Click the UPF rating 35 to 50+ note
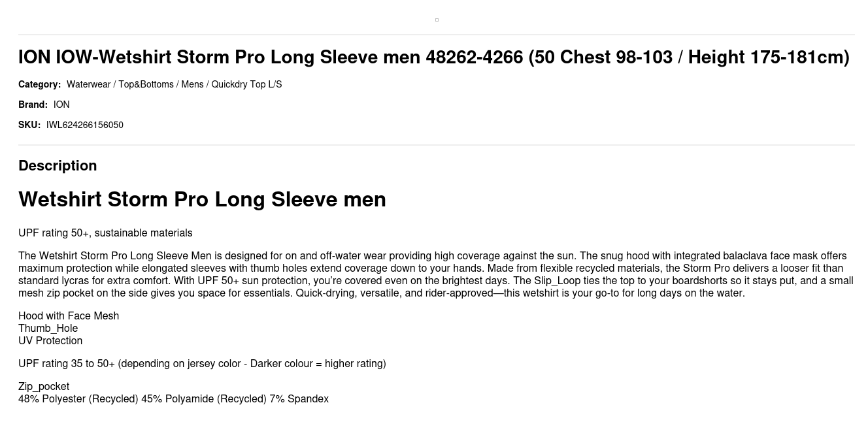Screen dimensions: 868x437 click(x=202, y=364)
